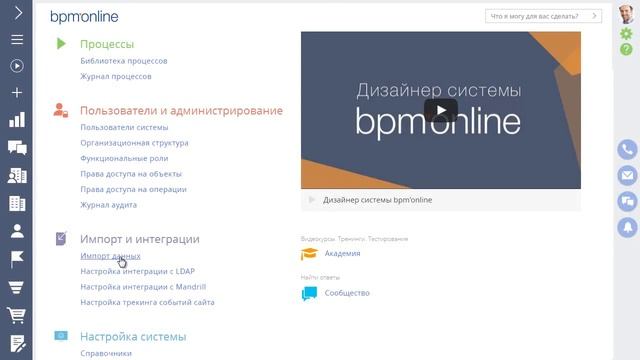
Task: Click the Сообщество chat icon
Action: coord(309,293)
